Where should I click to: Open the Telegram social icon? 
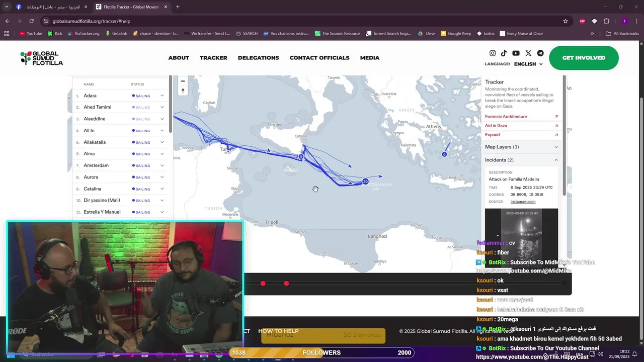(540, 53)
